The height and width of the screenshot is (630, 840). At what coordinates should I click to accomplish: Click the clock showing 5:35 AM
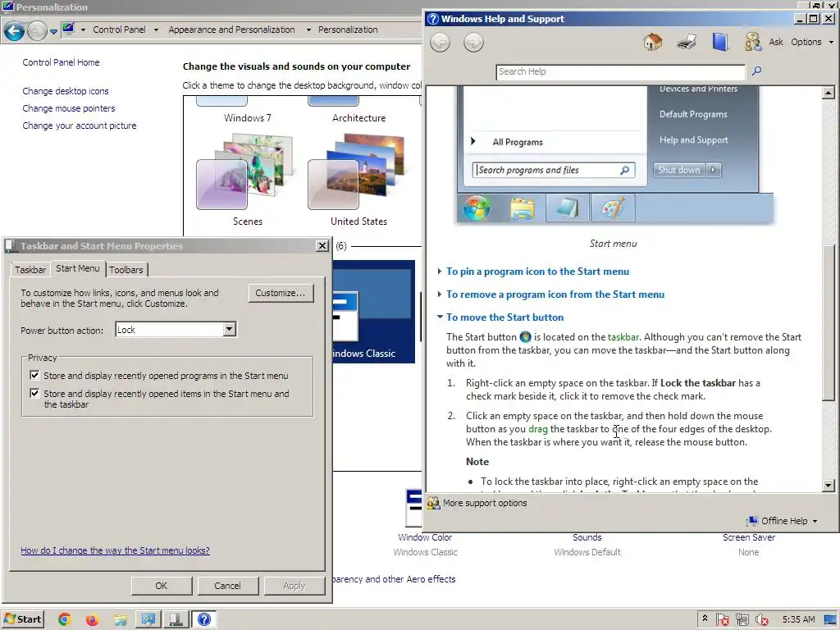coord(798,620)
